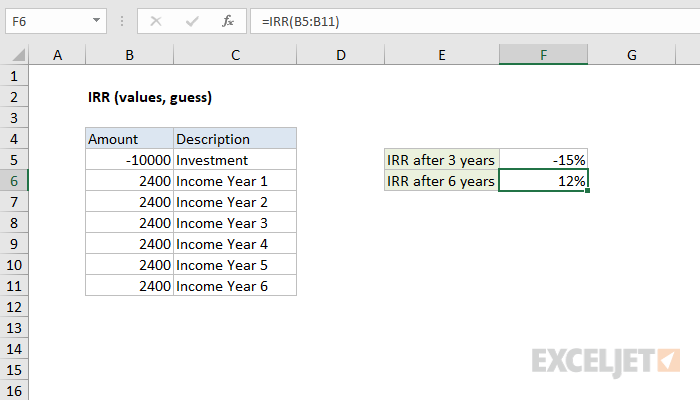Select the column E header
700x400 pixels.
[x=442, y=55]
